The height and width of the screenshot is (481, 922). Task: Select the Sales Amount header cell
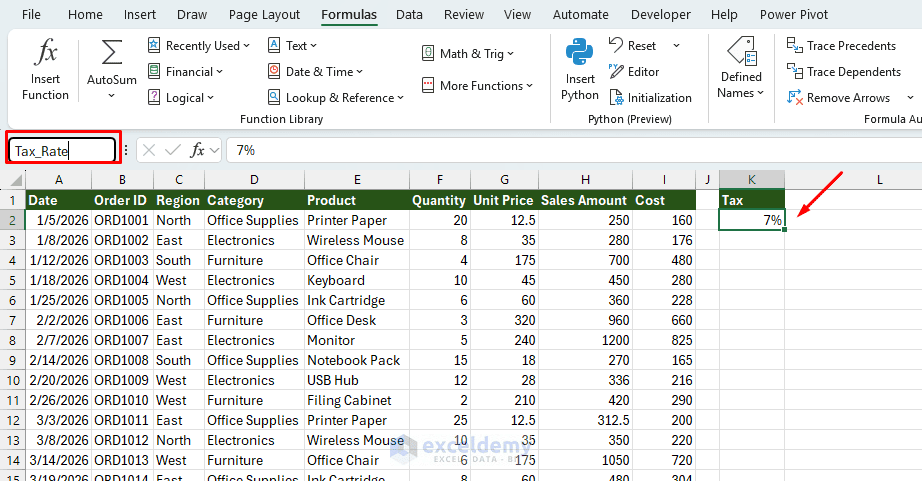click(585, 200)
